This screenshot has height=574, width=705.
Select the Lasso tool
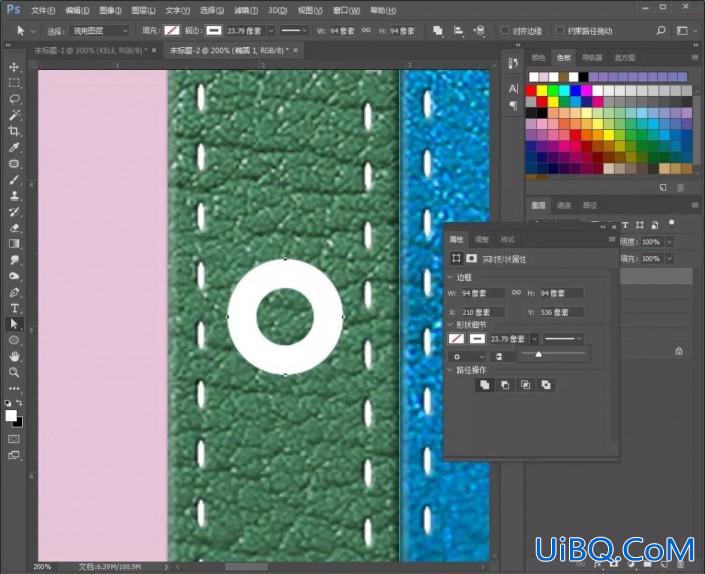(14, 99)
